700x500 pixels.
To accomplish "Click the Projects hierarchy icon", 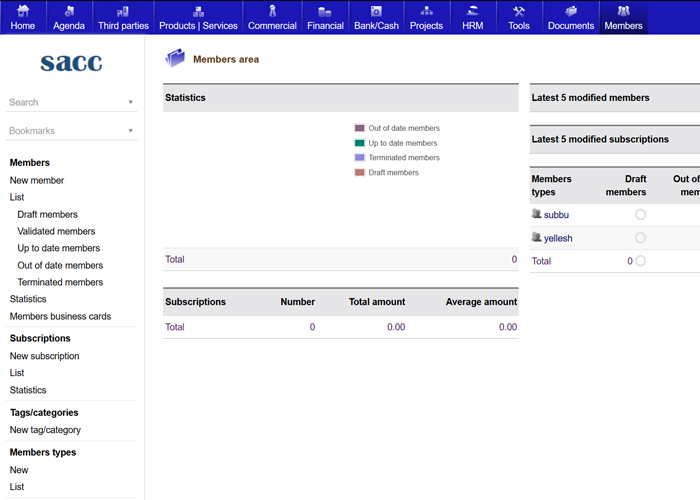I will click(426, 12).
